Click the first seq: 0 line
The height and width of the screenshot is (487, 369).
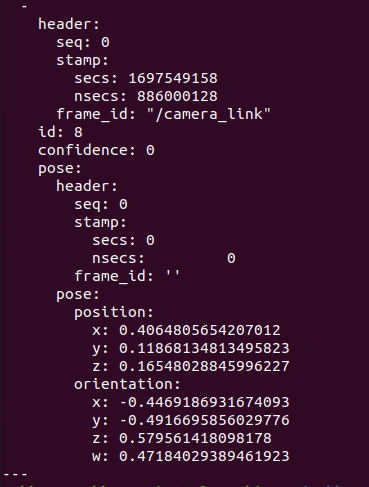[83, 42]
